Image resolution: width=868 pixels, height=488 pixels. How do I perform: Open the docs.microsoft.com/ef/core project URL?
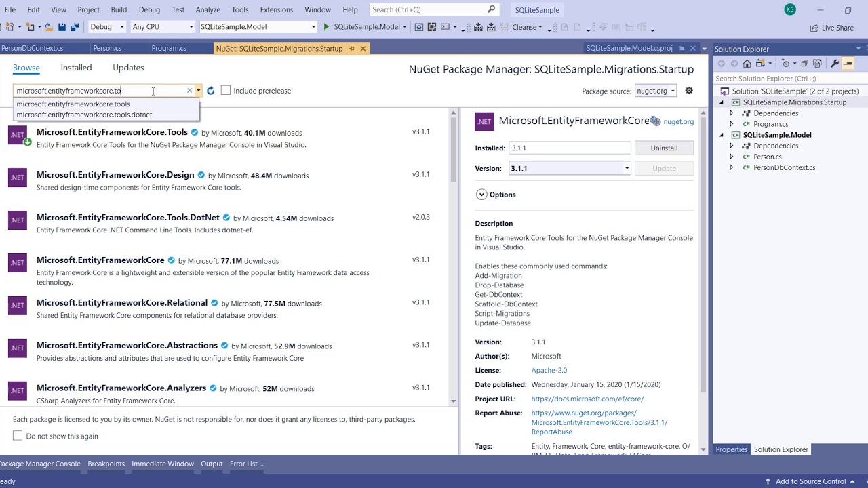click(x=587, y=399)
